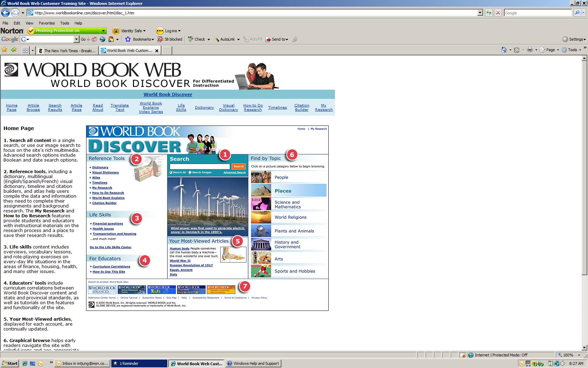
Task: Open Windows Help and Support taskbar button
Action: point(253,363)
